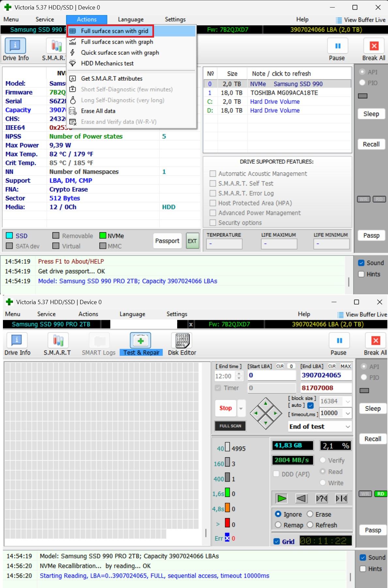The height and width of the screenshot is (588, 388).
Task: Select TOSHIBA MG09ACA18TE drive row
Action: click(x=277, y=93)
